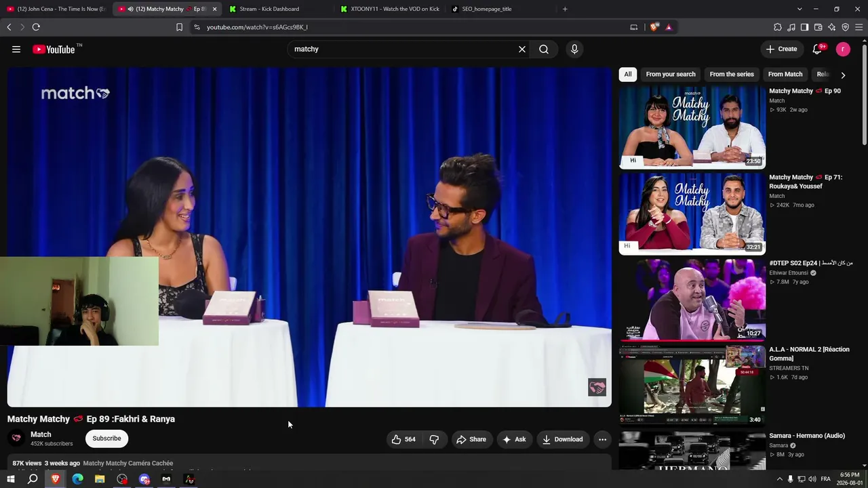This screenshot has height=488, width=868.
Task: Open Brave Wallet icon
Action: coord(818,27)
